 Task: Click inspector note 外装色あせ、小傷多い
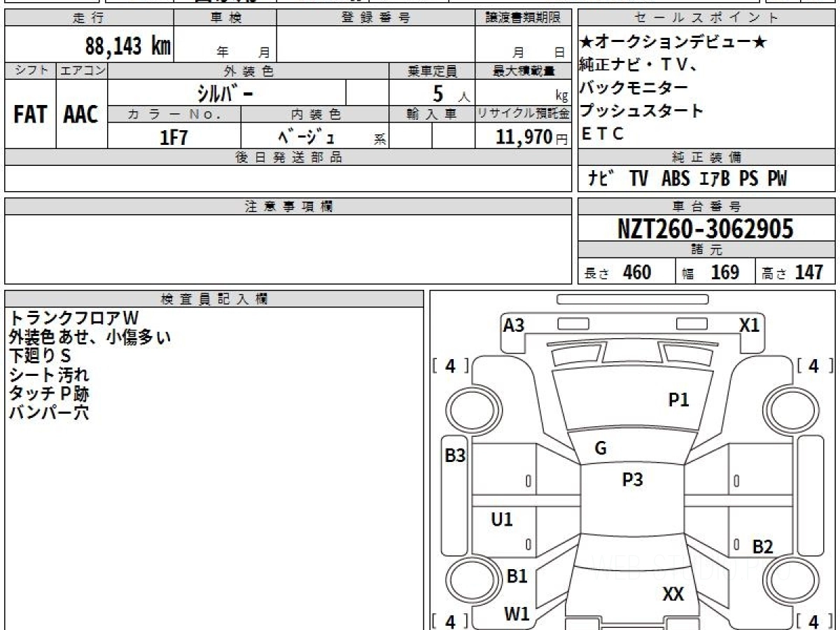coord(90,337)
